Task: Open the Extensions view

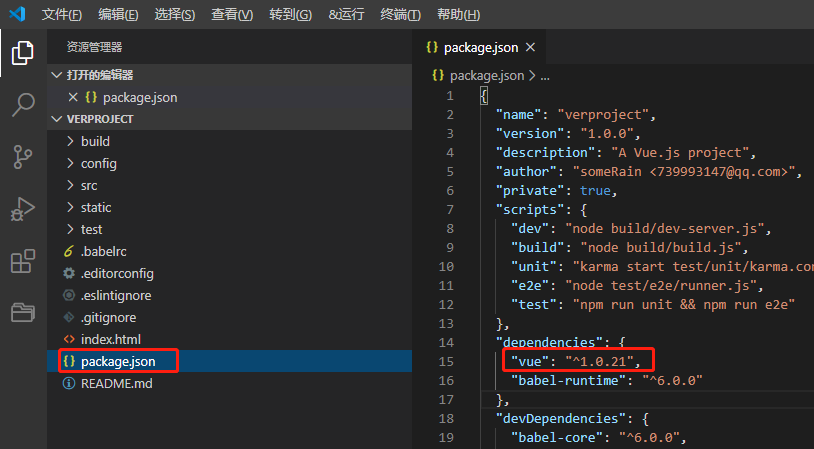Action: (x=23, y=261)
